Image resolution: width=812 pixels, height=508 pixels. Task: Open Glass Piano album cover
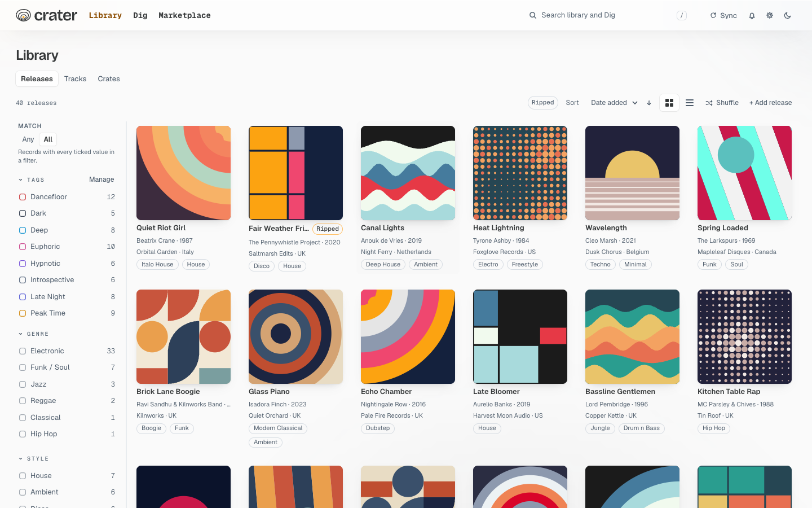coord(295,336)
